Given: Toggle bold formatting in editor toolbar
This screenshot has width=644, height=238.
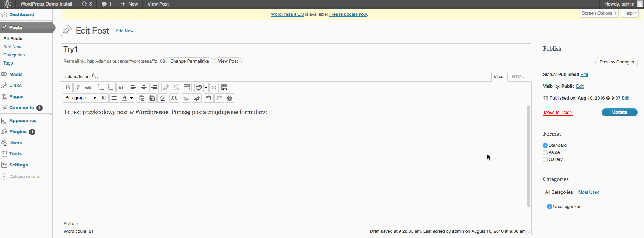Looking at the screenshot, I should [68, 87].
